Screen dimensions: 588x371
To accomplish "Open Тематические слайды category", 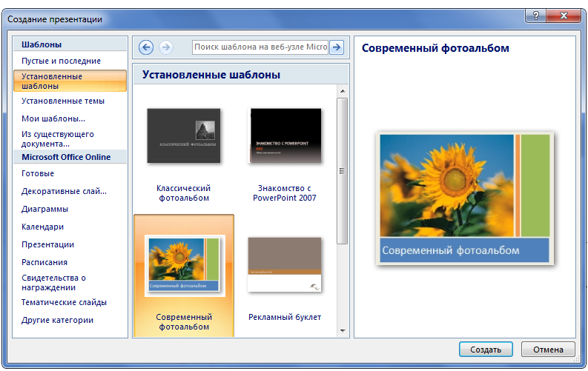I will tap(64, 302).
